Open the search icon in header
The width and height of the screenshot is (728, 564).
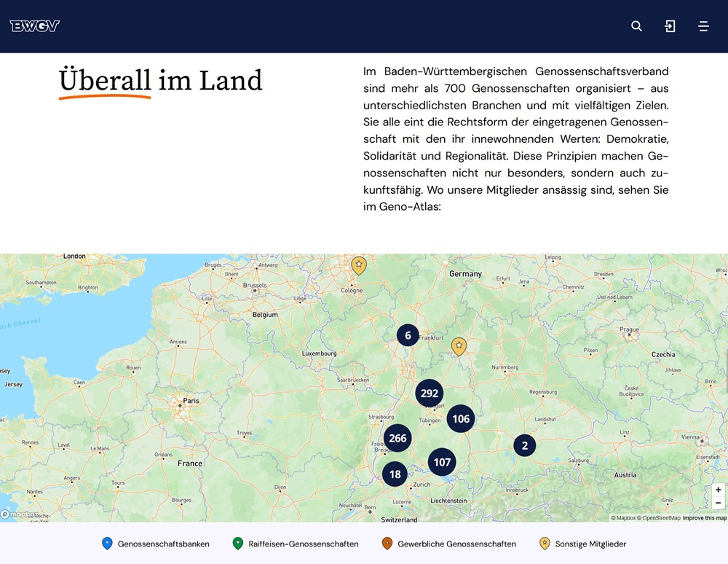[636, 26]
